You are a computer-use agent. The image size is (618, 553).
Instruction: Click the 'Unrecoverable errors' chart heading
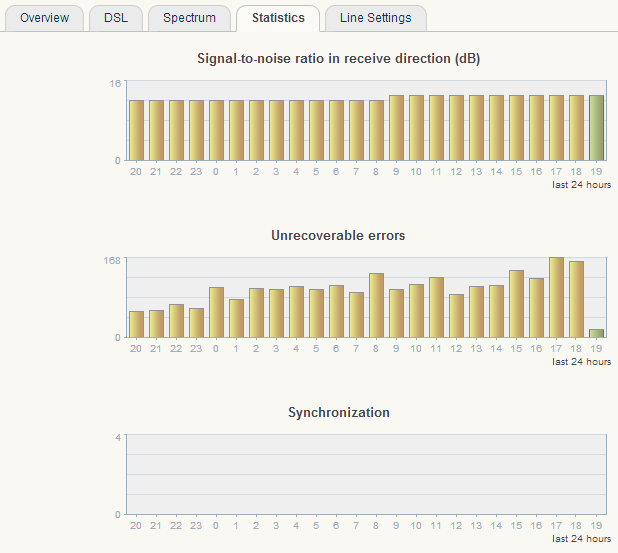point(338,235)
